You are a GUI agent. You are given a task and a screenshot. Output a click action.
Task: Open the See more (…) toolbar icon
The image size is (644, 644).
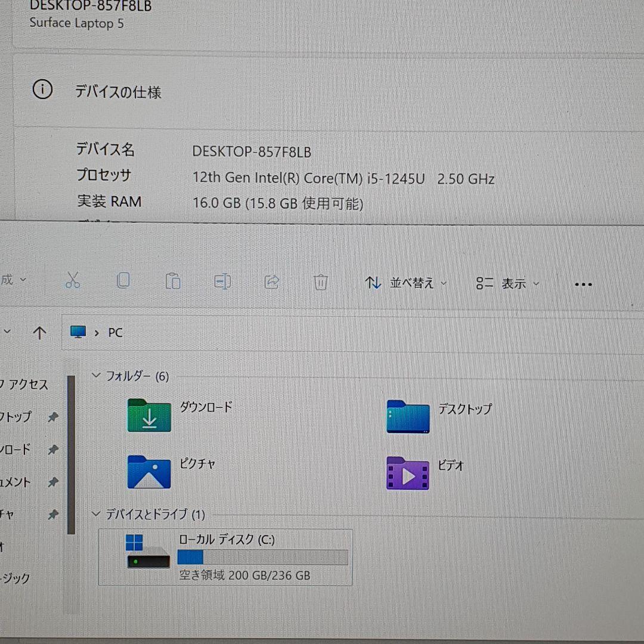(x=583, y=284)
